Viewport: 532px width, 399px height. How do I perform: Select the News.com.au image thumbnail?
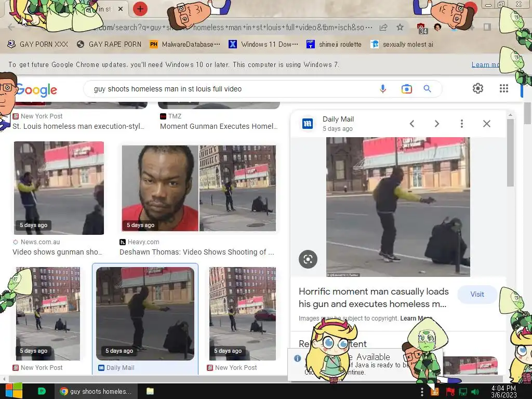click(59, 188)
